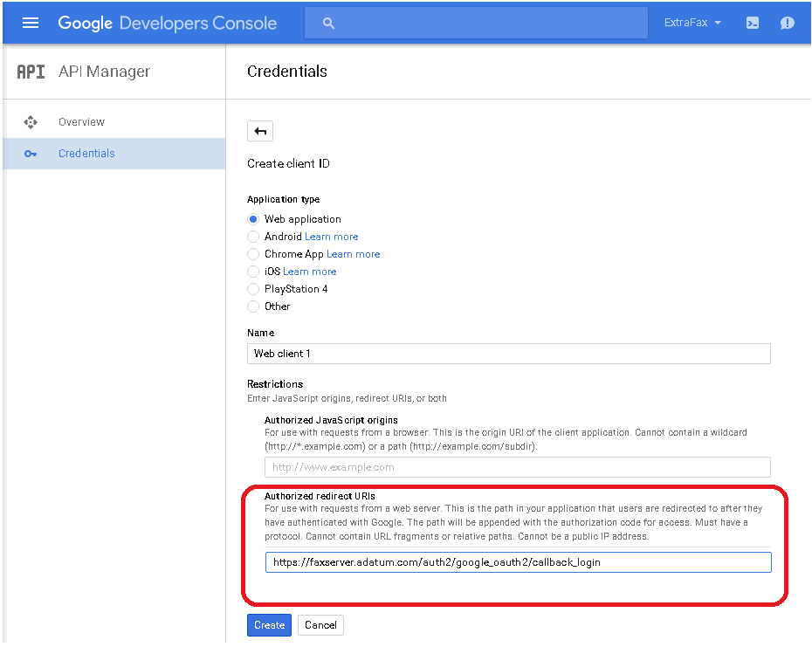Click the Credentials key icon

click(x=31, y=154)
